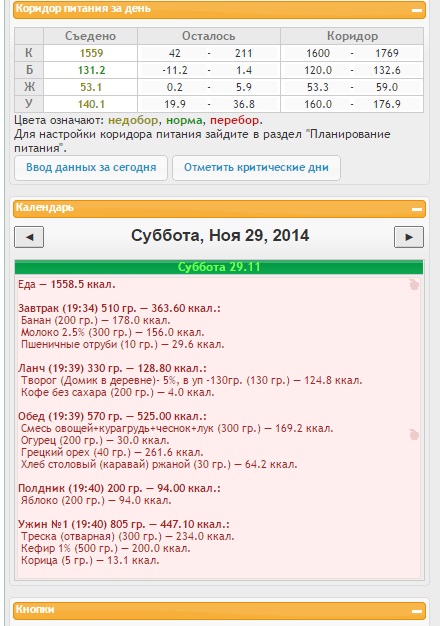Viewport: 440px width, 626px height.
Task: Click corridor upper value 1769
Action: tap(386, 53)
